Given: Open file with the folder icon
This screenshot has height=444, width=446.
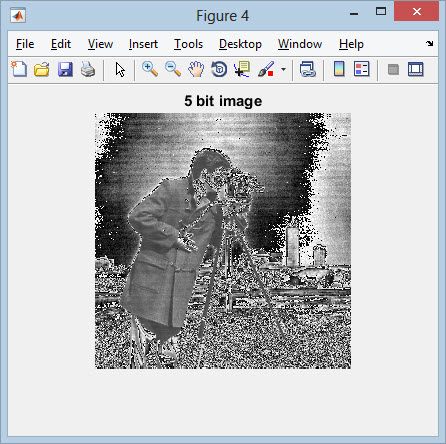Looking at the screenshot, I should 42,69.
